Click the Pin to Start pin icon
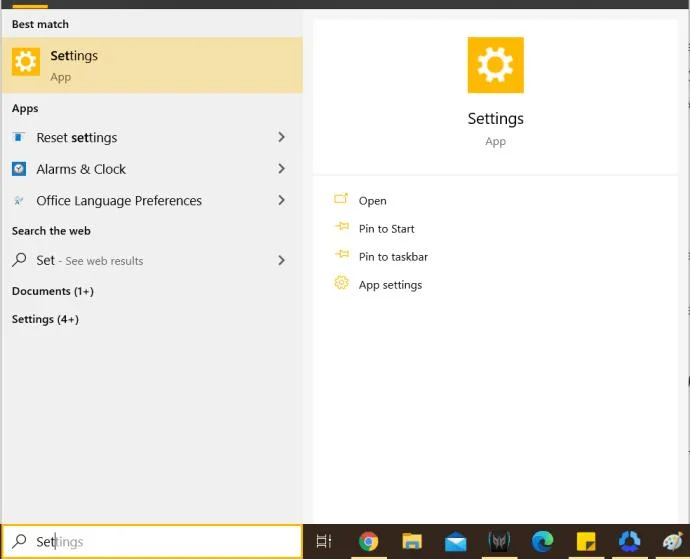Viewport: 690px width, 559px height. pyautogui.click(x=342, y=227)
